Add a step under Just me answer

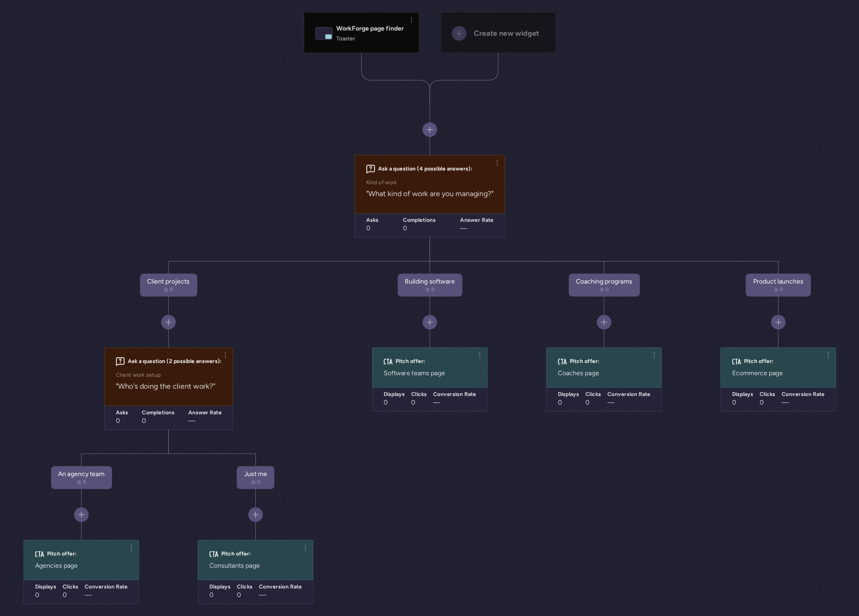coord(255,515)
